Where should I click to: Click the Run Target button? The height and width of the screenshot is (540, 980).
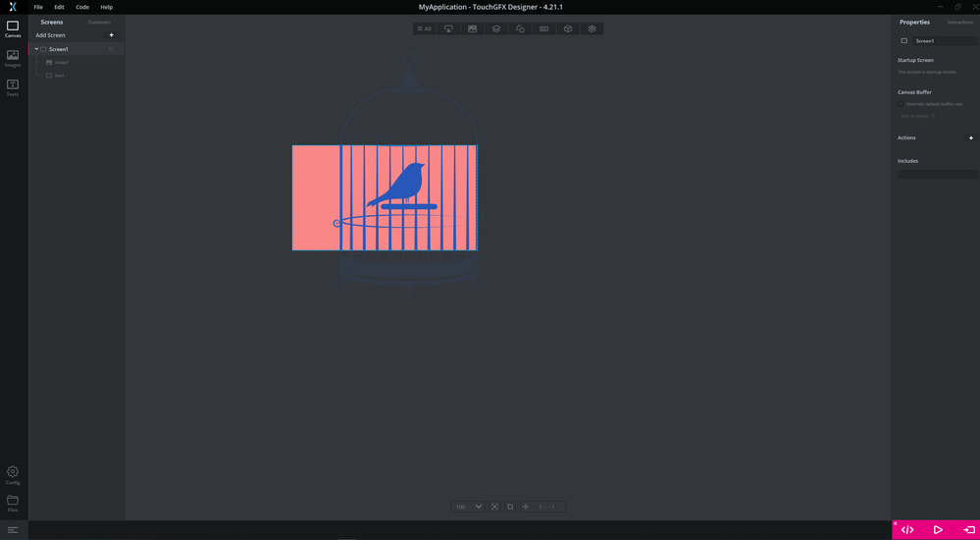[969, 530]
